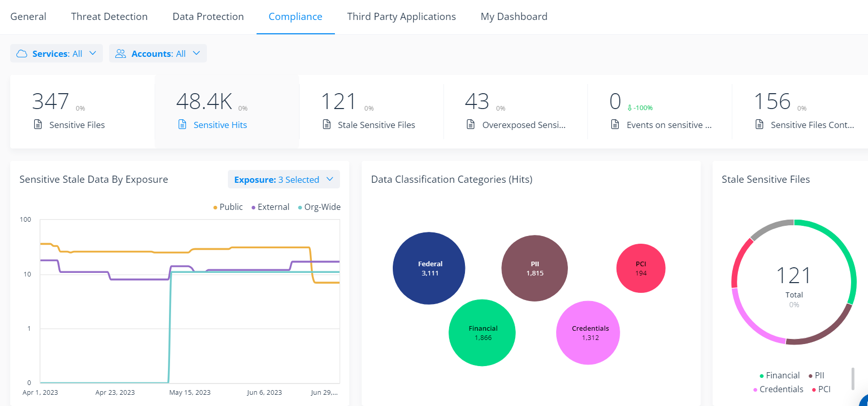
Task: Click the document icon beside Sensitive Hits
Action: point(182,124)
